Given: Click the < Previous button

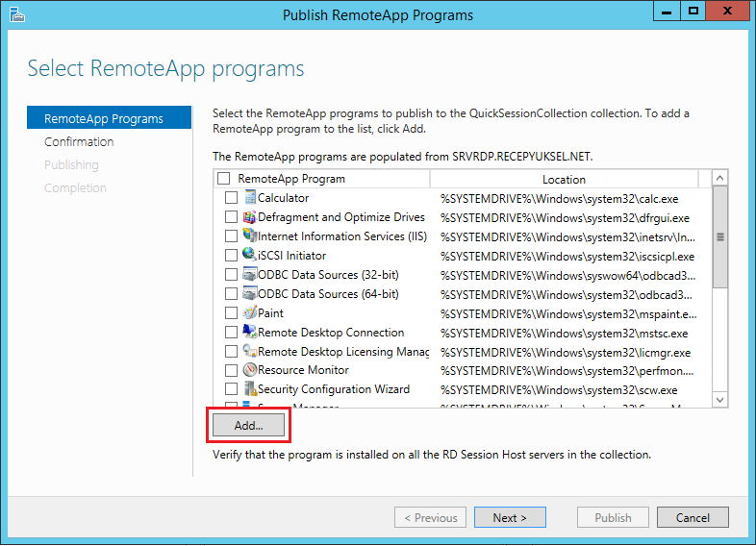Looking at the screenshot, I should 430,517.
